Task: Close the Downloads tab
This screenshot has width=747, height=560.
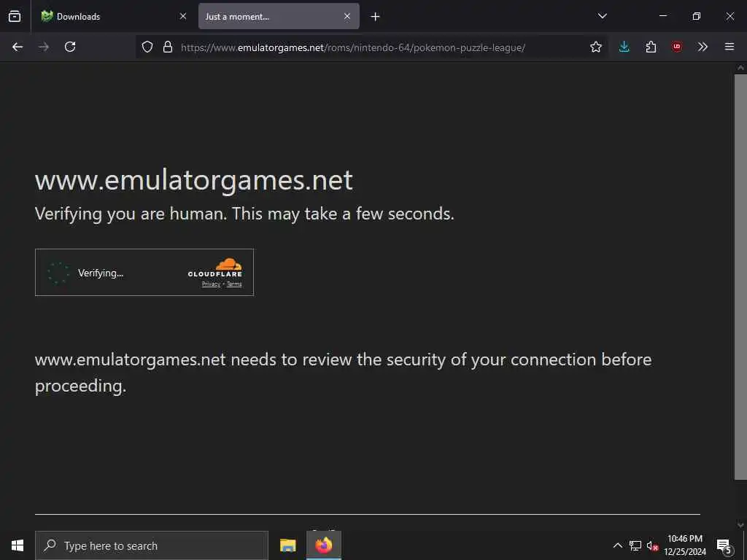Action: [x=183, y=16]
